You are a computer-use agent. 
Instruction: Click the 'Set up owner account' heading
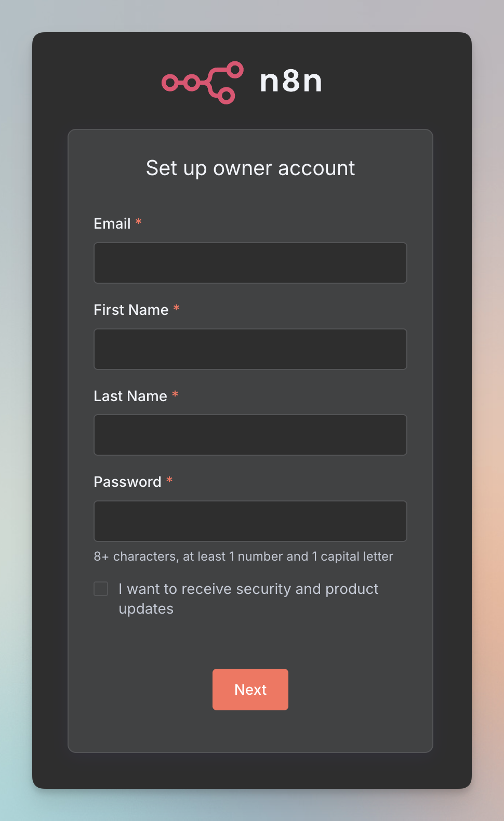point(250,168)
